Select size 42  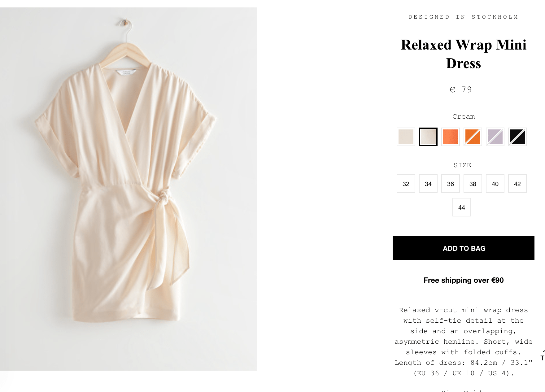[x=517, y=184]
